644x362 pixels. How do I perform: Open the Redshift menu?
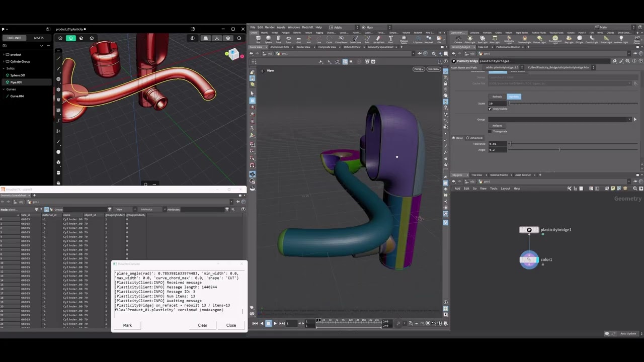click(x=307, y=27)
